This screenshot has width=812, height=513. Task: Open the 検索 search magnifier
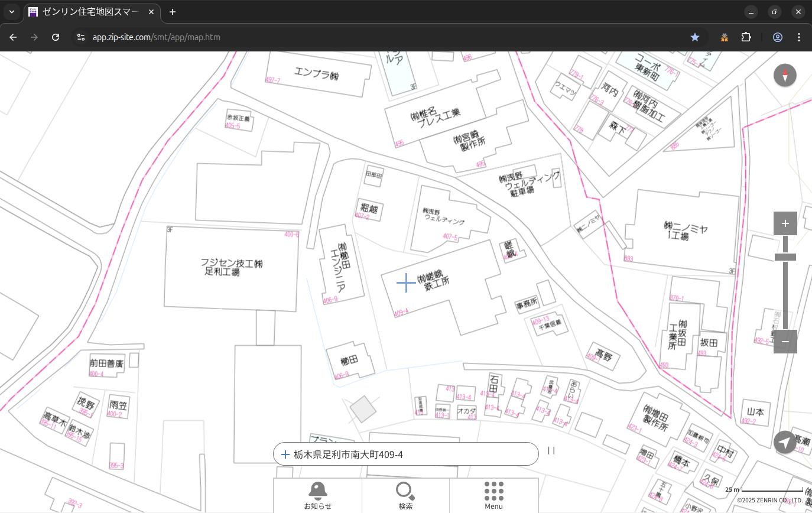pyautogui.click(x=405, y=495)
